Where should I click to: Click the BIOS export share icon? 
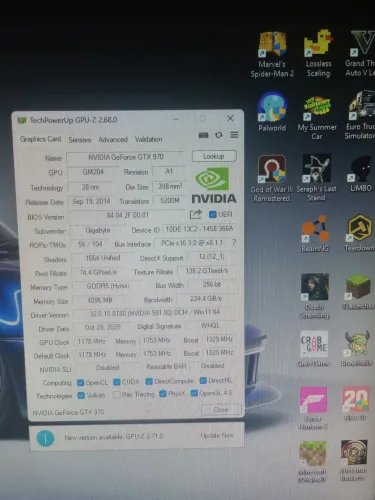click(x=196, y=214)
